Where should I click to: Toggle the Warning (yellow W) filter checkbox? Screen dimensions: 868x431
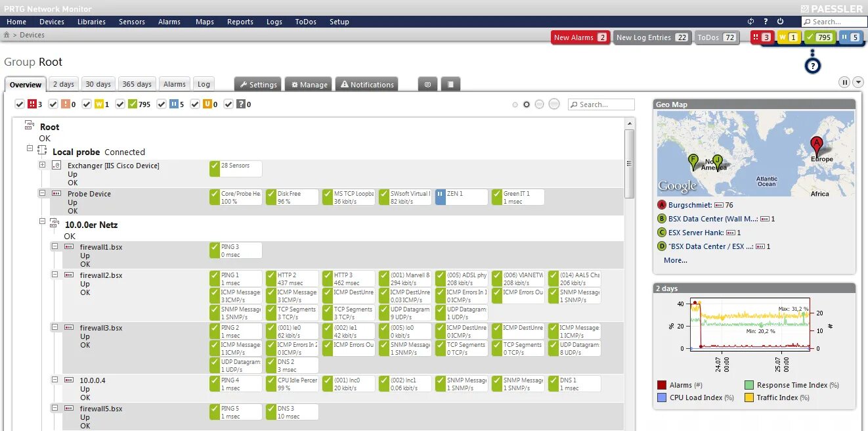point(85,104)
